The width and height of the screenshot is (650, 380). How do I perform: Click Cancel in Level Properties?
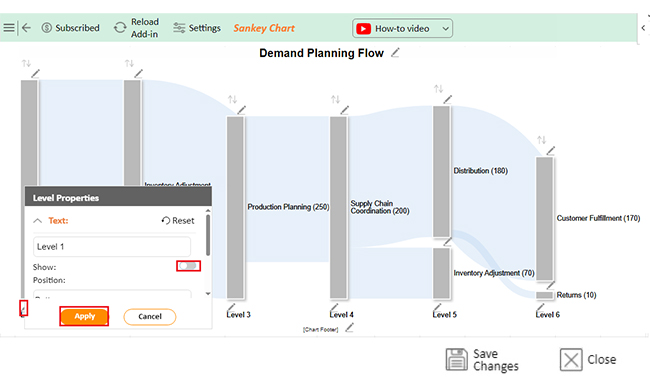(x=150, y=317)
